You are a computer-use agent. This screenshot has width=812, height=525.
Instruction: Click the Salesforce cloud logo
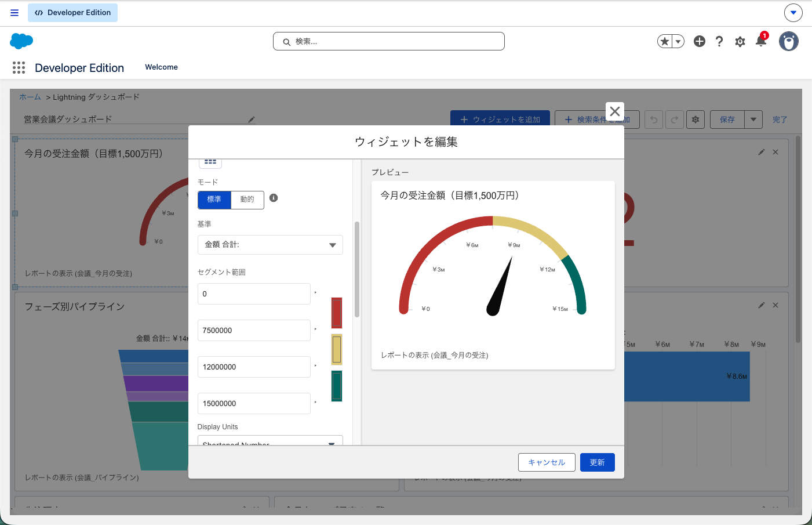pyautogui.click(x=21, y=41)
